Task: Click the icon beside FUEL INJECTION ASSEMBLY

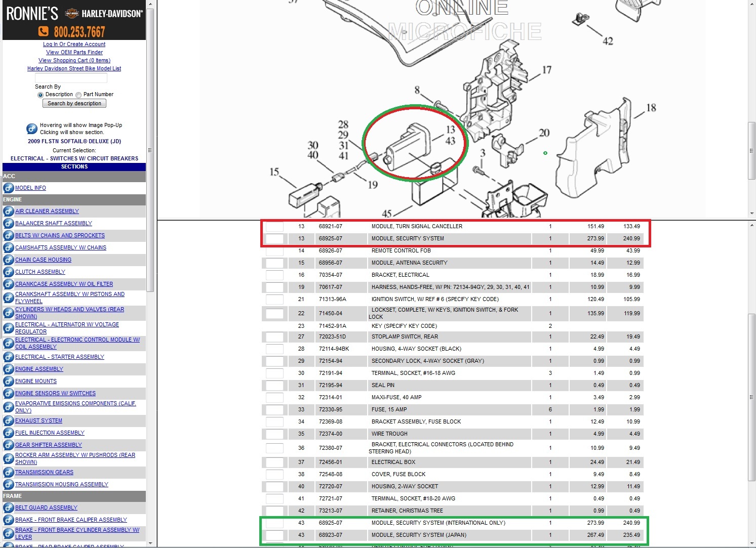Action: (9, 433)
